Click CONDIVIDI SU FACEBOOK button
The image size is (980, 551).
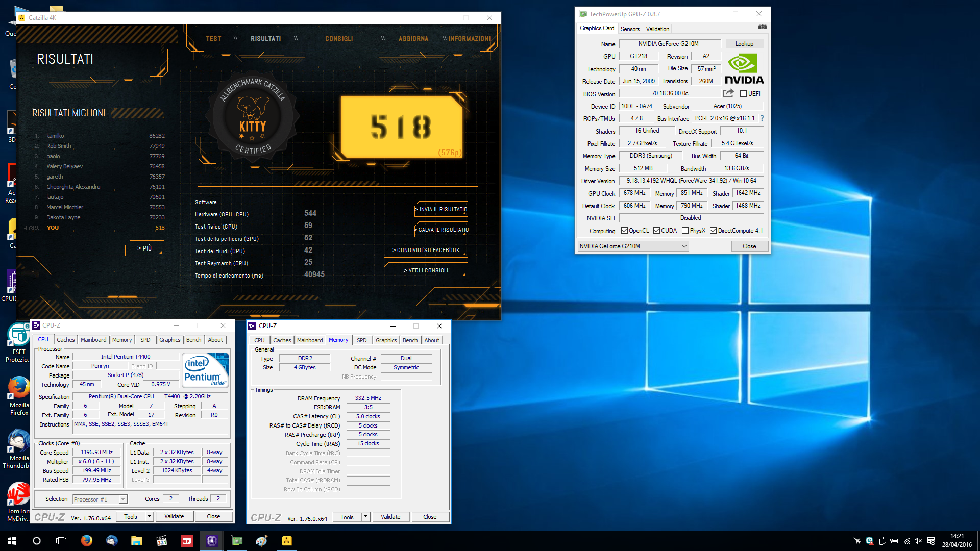click(x=426, y=250)
